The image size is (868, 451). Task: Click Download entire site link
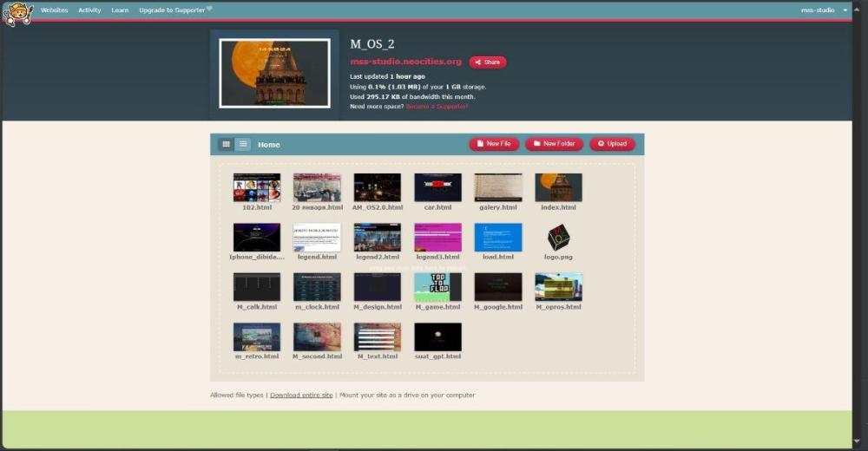pyautogui.click(x=301, y=395)
